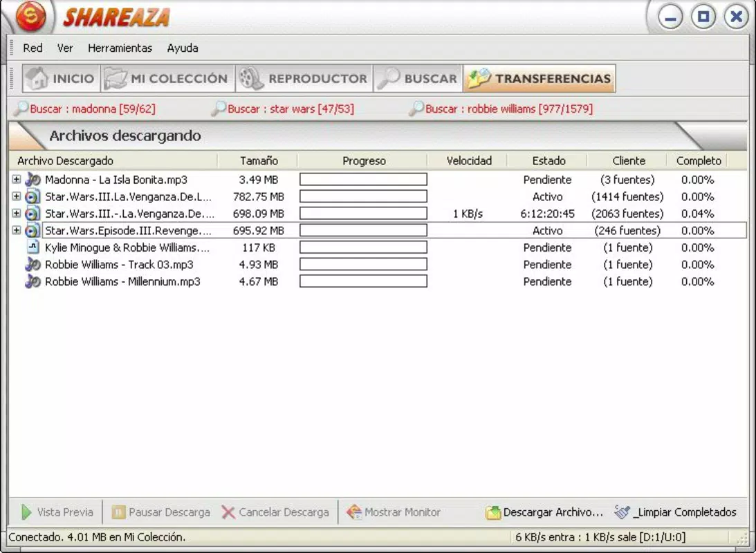The height and width of the screenshot is (553, 756).
Task: Click the (2063 fuentes) client cell
Action: click(627, 214)
